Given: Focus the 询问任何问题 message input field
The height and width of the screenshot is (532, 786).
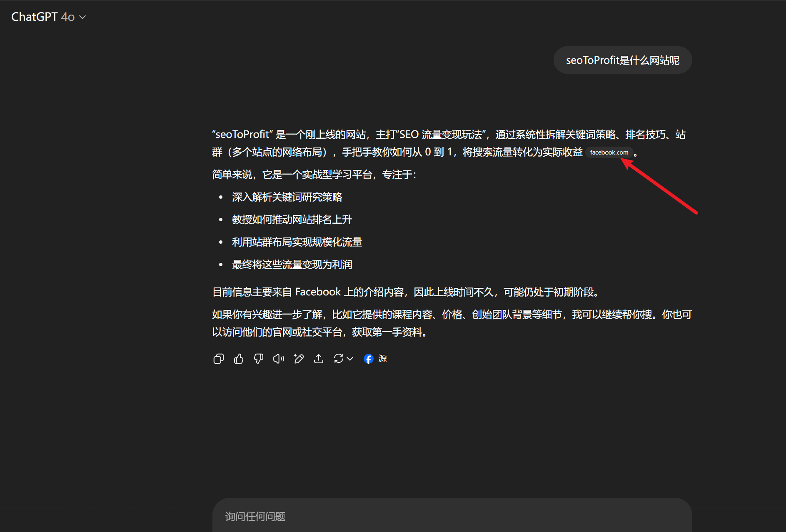Looking at the screenshot, I should [x=452, y=517].
